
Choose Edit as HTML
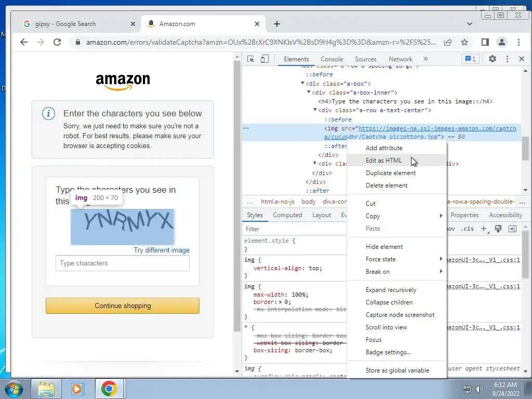pyautogui.click(x=397, y=161)
